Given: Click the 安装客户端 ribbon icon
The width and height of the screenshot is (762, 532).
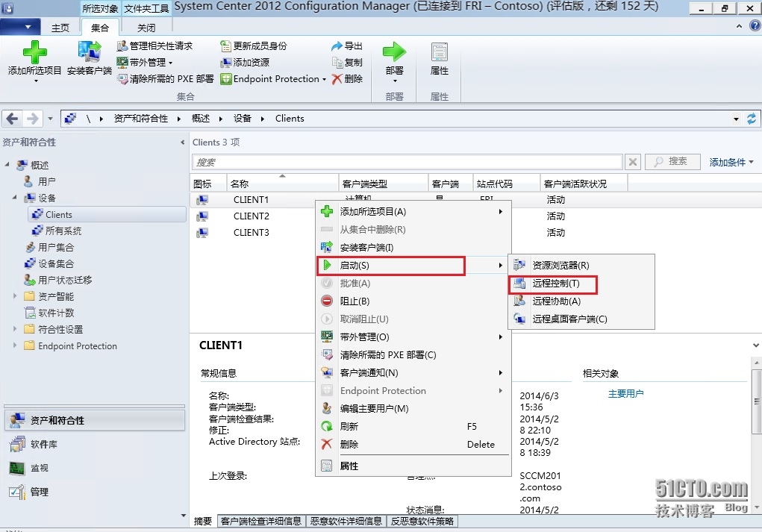Looking at the screenshot, I should click(90, 52).
